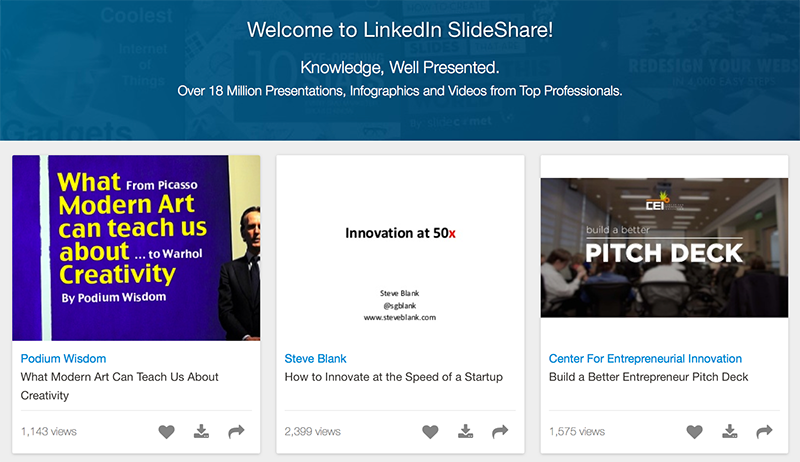Viewport: 800px width, 462px height.
Task: Like Steve Blank's presentation with heart icon
Action: click(430, 432)
